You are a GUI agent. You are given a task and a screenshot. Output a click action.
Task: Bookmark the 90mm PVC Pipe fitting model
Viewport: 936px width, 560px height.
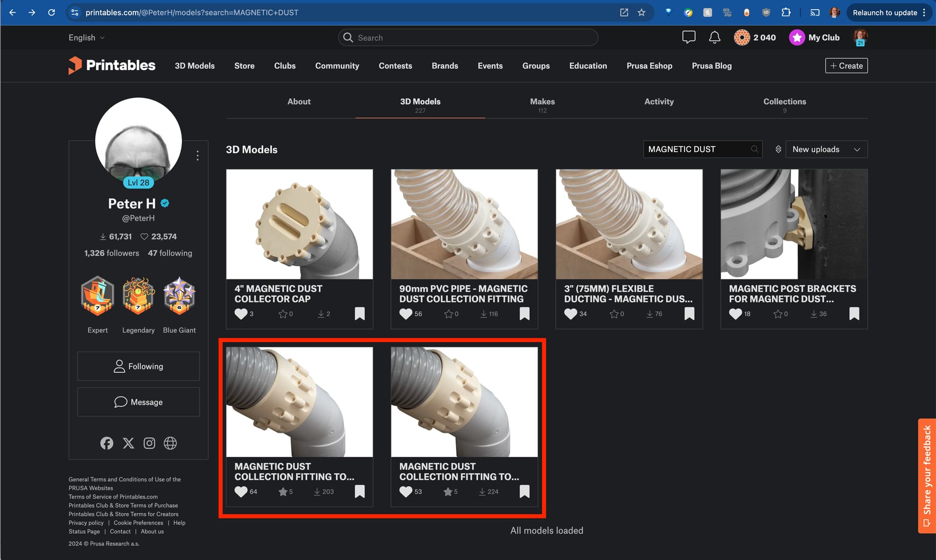point(525,314)
